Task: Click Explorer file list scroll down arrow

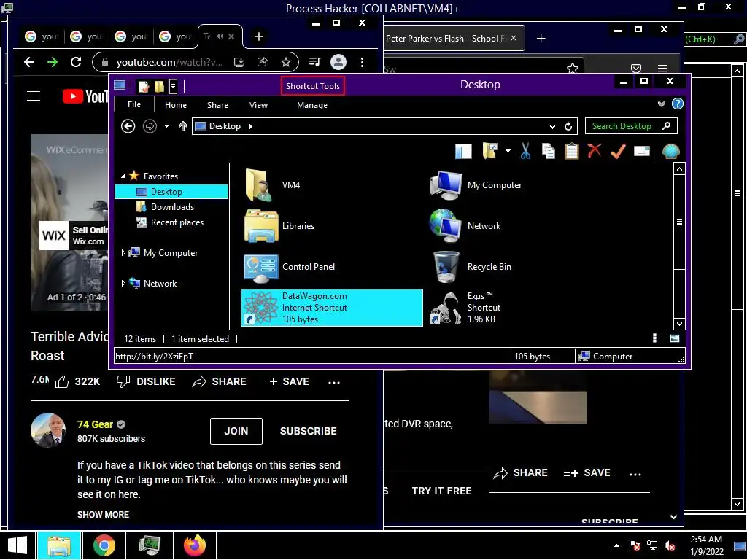Action: (x=679, y=324)
